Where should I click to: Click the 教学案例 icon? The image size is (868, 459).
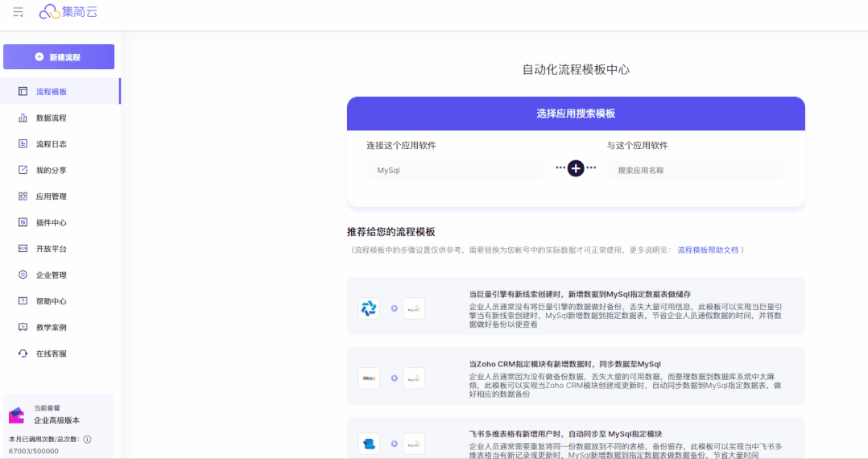[x=23, y=328]
